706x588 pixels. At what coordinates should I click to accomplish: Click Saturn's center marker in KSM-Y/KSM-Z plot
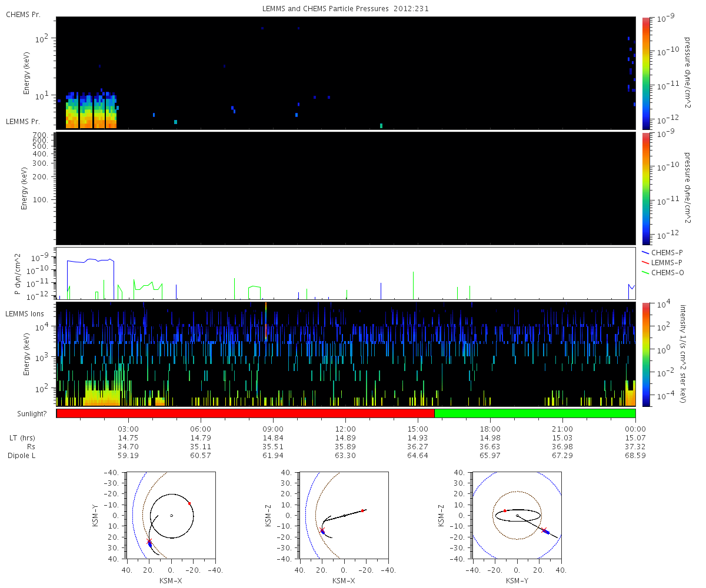point(517,516)
